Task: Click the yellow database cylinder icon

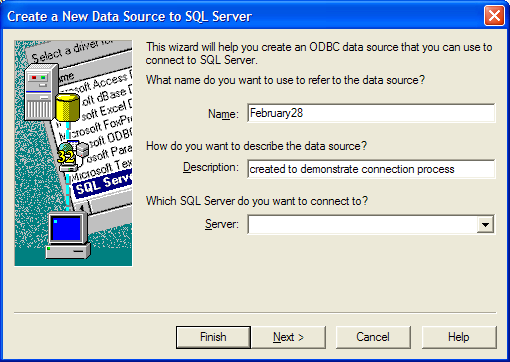Action: [x=68, y=107]
